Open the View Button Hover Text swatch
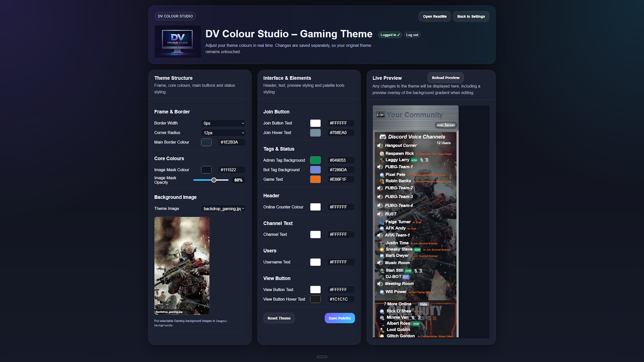 [x=316, y=299]
